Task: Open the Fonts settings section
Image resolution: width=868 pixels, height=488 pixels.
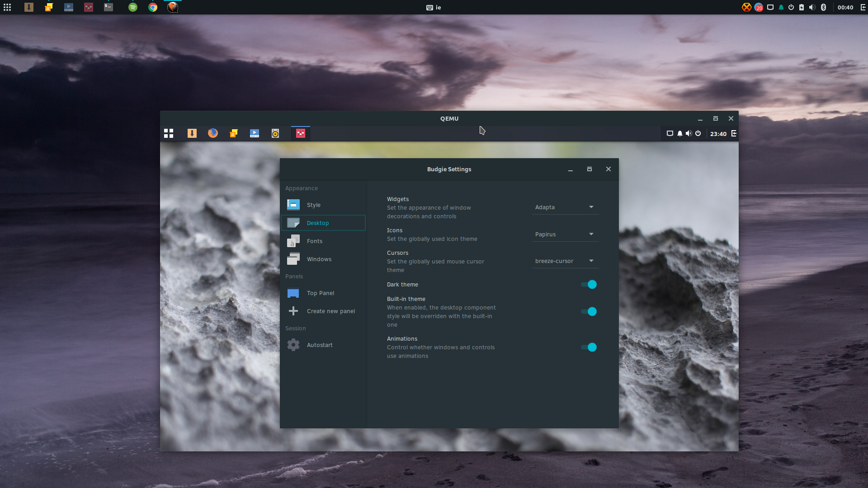Action: tap(323, 241)
